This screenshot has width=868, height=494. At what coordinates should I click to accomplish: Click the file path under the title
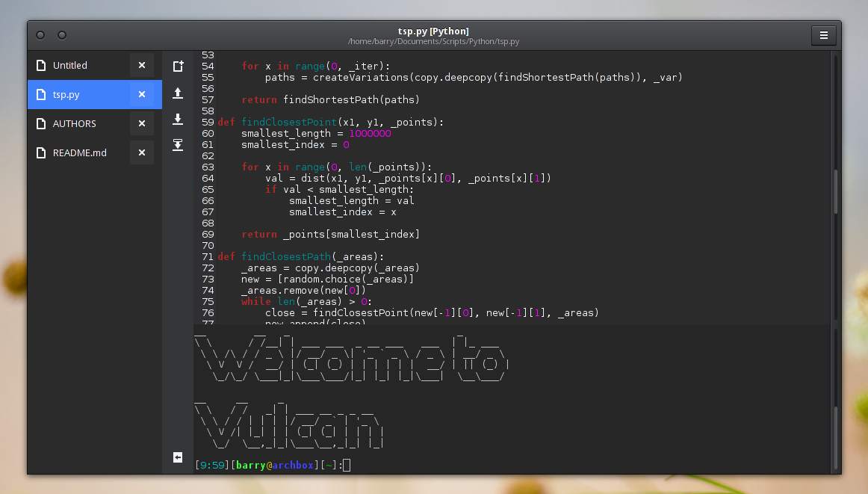433,42
